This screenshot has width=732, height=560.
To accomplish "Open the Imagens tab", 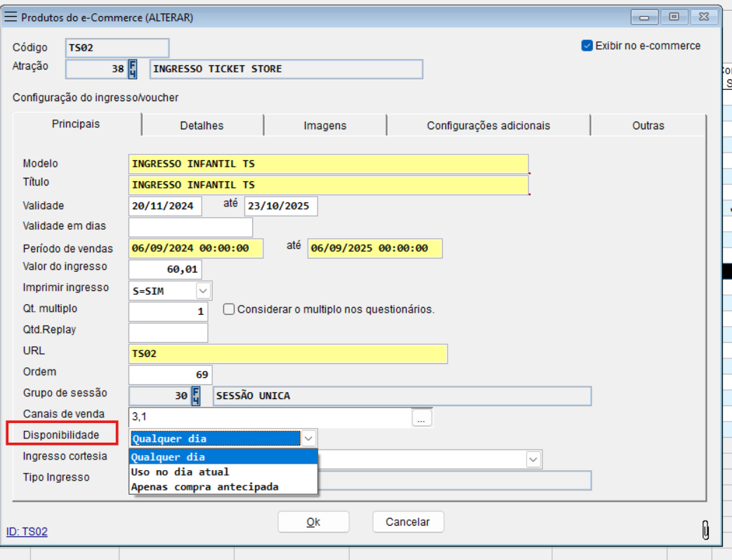I will (325, 126).
